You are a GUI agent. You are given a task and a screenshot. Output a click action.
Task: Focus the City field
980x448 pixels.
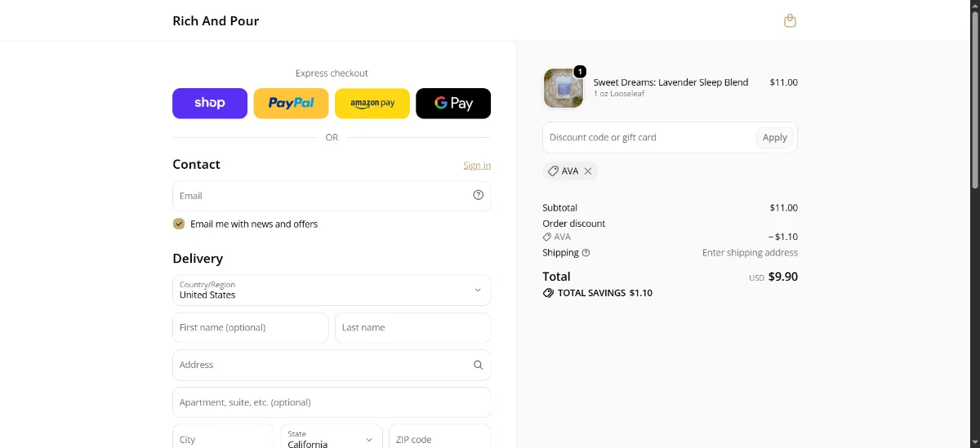click(223, 438)
